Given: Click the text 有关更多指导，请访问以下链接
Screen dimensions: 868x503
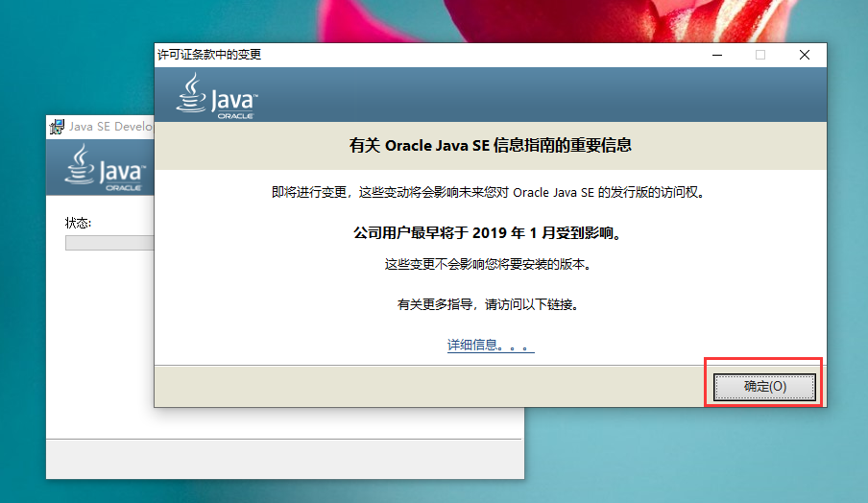Looking at the screenshot, I should (489, 304).
